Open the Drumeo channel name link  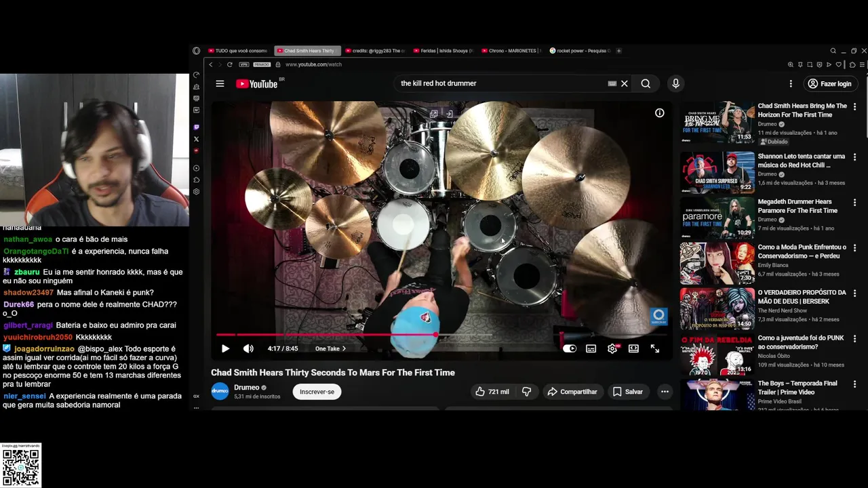(246, 388)
